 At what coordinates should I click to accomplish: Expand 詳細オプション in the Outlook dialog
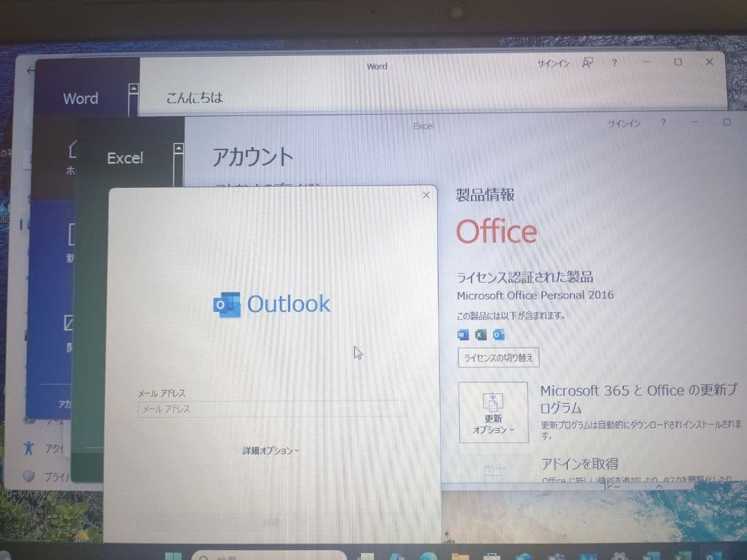(269, 450)
